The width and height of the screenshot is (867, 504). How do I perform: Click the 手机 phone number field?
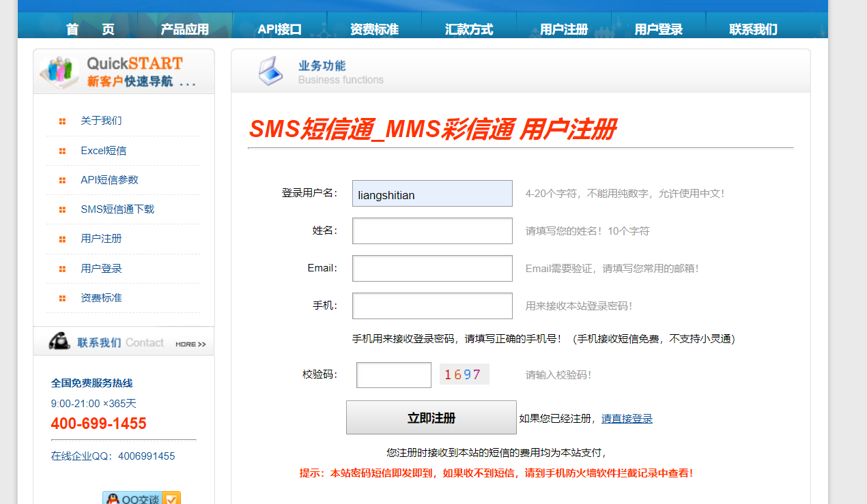click(431, 306)
